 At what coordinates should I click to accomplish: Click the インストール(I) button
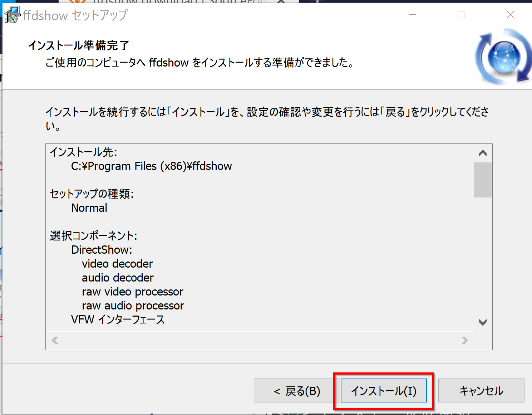pyautogui.click(x=384, y=391)
